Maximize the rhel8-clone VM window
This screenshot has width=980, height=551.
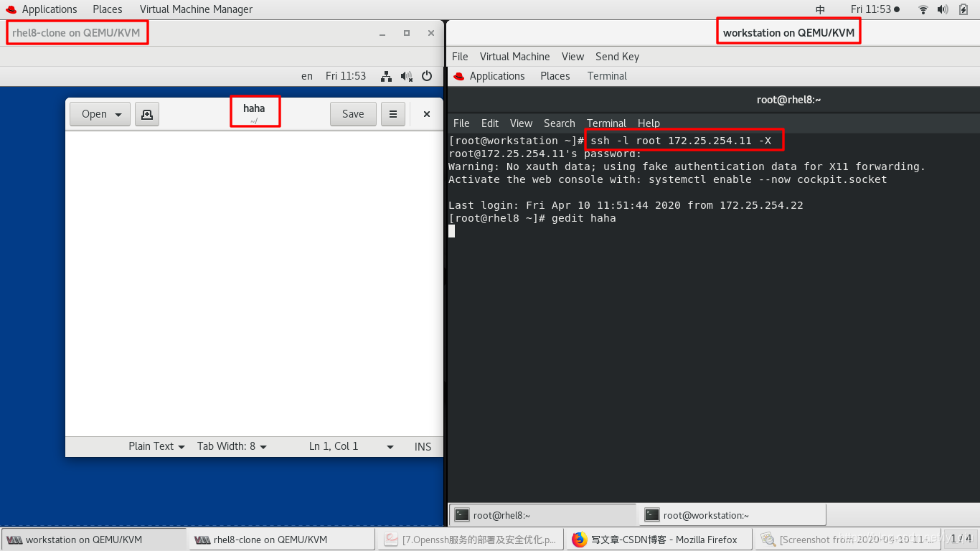tap(407, 33)
